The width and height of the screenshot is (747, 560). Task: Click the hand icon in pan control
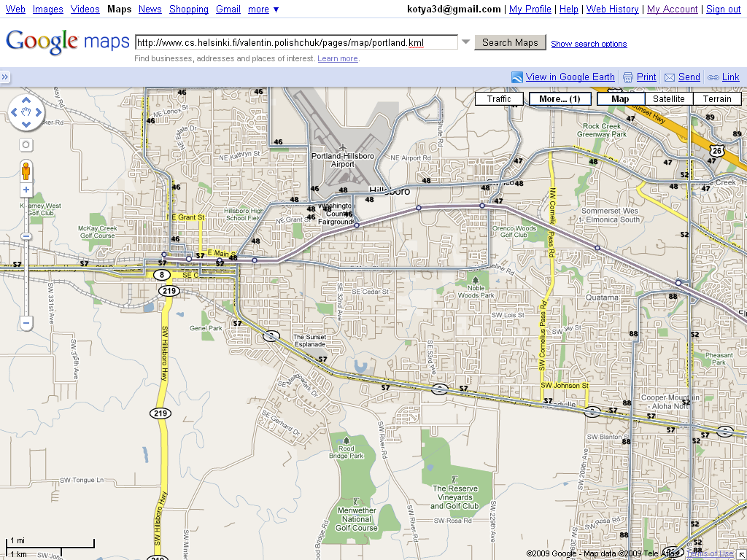[26, 112]
